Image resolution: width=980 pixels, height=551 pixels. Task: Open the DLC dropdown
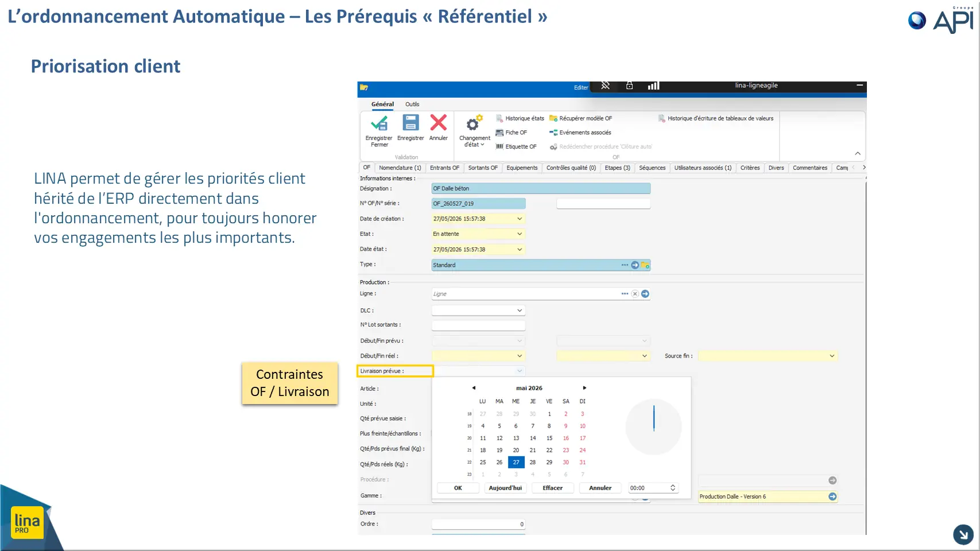520,311
